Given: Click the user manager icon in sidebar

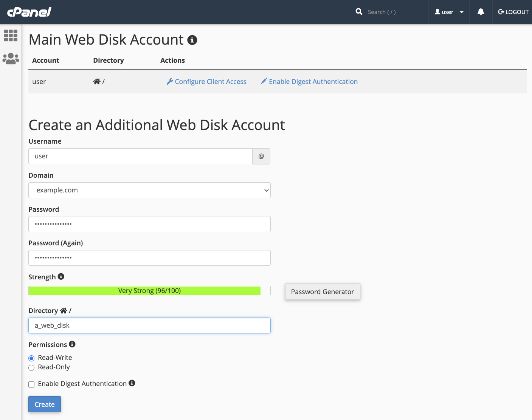Looking at the screenshot, I should [x=10, y=58].
